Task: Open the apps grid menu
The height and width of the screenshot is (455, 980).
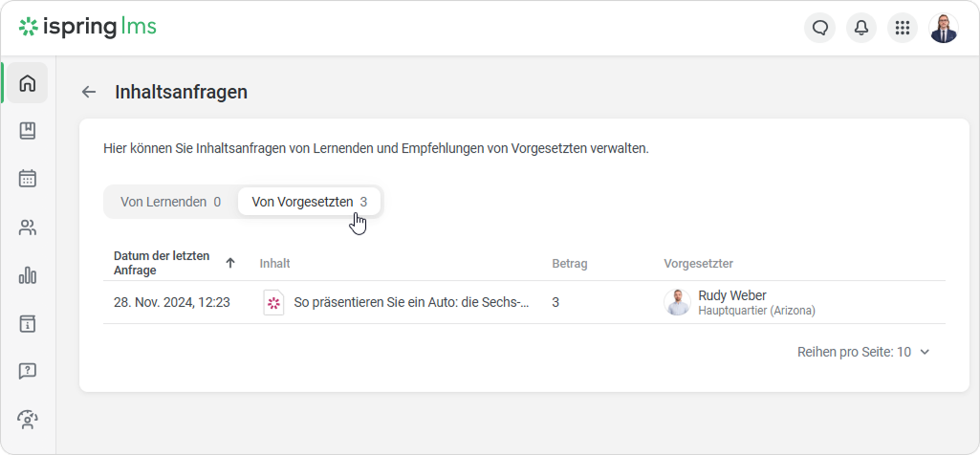Action: pyautogui.click(x=902, y=28)
